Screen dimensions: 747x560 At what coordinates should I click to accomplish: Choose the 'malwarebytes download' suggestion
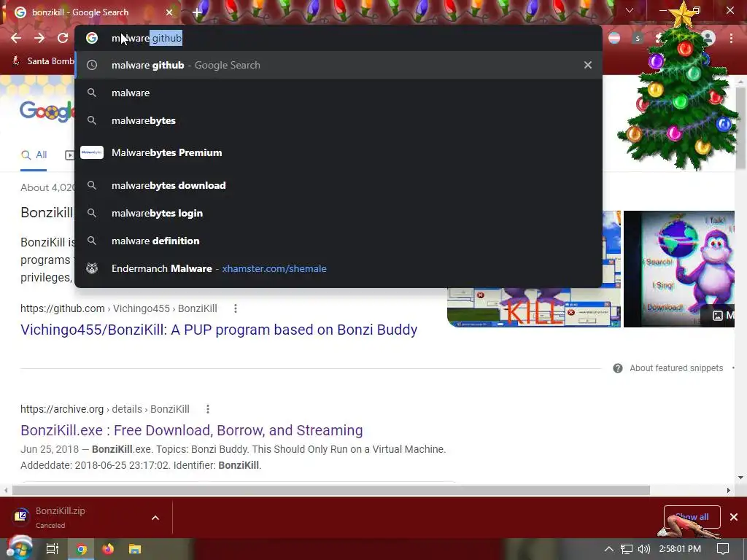(338, 185)
